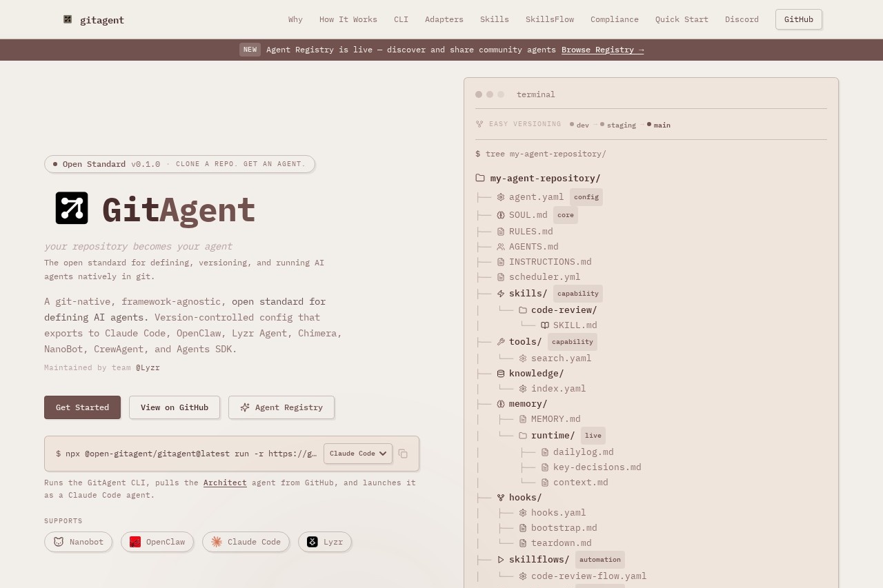
Task: Copy the npx command using the copy icon
Action: 403,454
